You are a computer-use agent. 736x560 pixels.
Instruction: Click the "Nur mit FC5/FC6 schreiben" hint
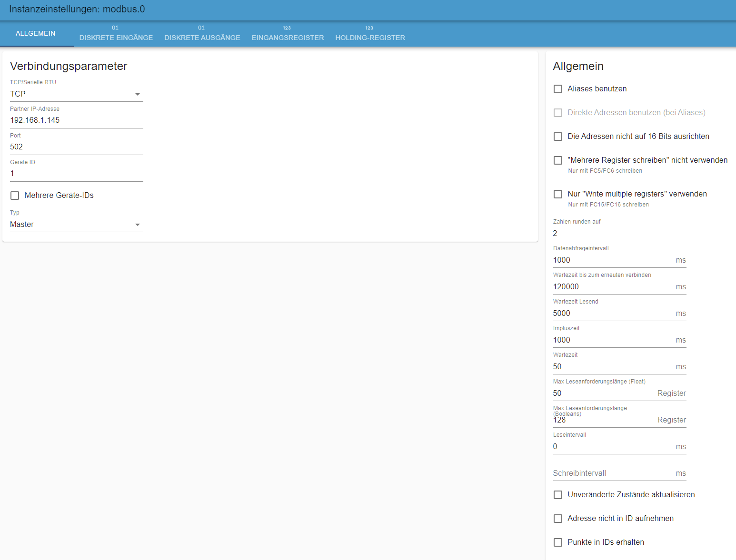point(605,171)
